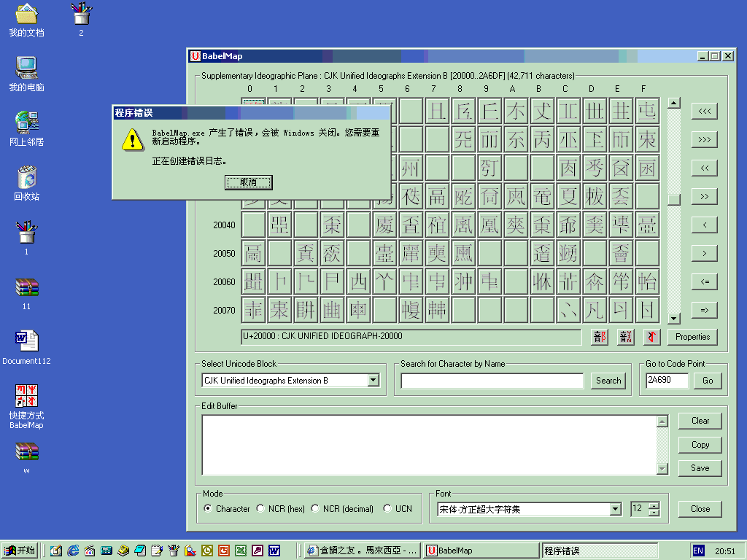Open the Document112 Word file icon
Image resolution: width=747 pixels, height=560 pixels.
pyautogui.click(x=27, y=348)
